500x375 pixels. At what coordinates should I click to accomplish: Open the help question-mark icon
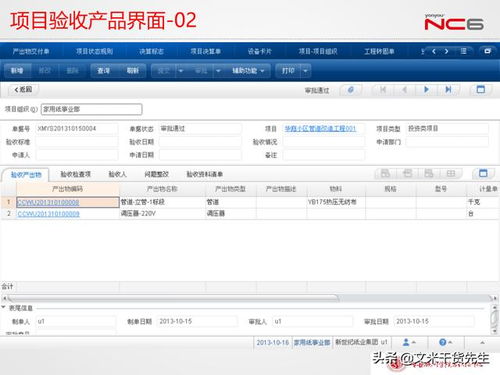pos(445,342)
